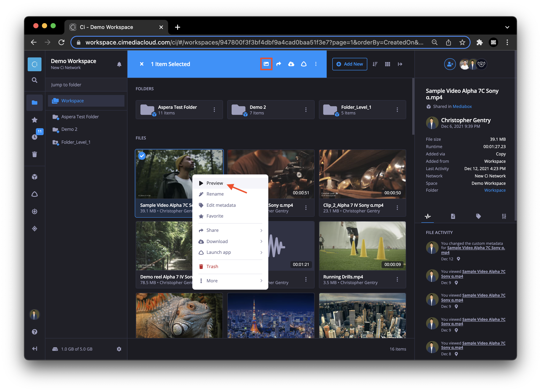This screenshot has width=541, height=392.
Task: Go back in the browser
Action: (34, 43)
